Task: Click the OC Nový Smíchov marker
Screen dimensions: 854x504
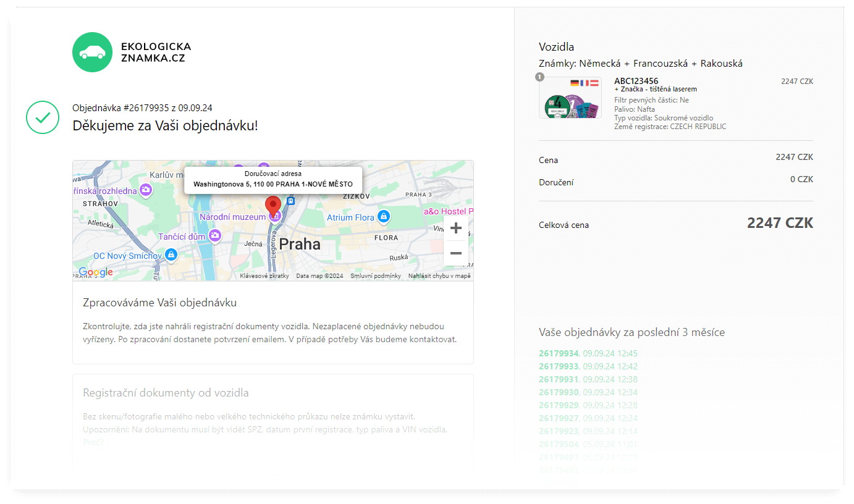Action: point(171,254)
